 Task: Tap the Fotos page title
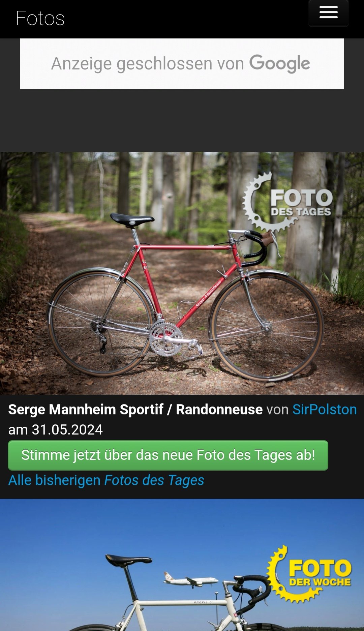pos(40,19)
